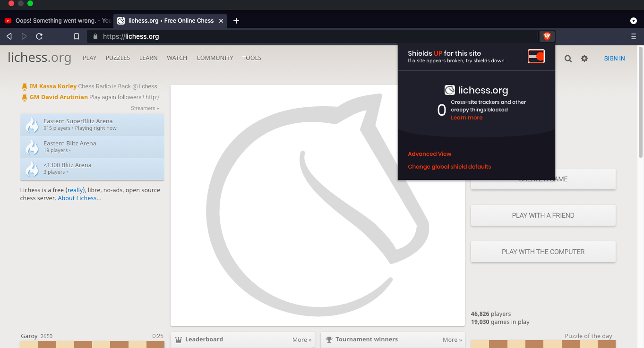Click PLAY WITH THE COMPUTER button

(543, 252)
